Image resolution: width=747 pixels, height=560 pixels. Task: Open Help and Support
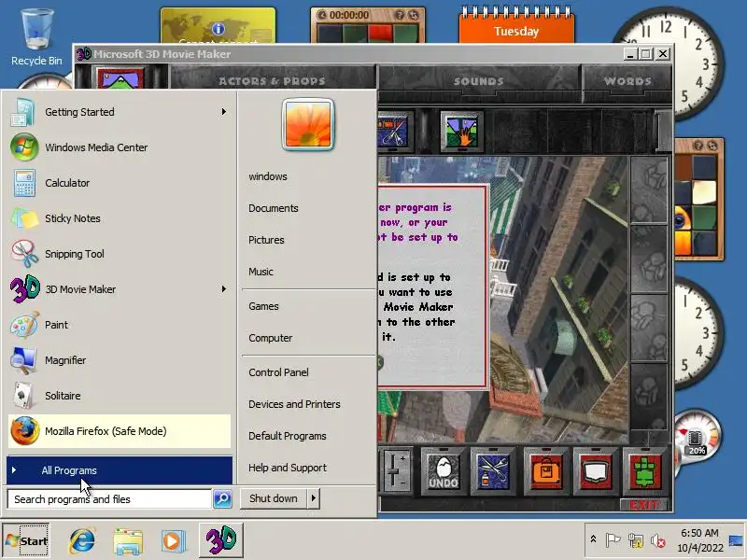coord(288,468)
